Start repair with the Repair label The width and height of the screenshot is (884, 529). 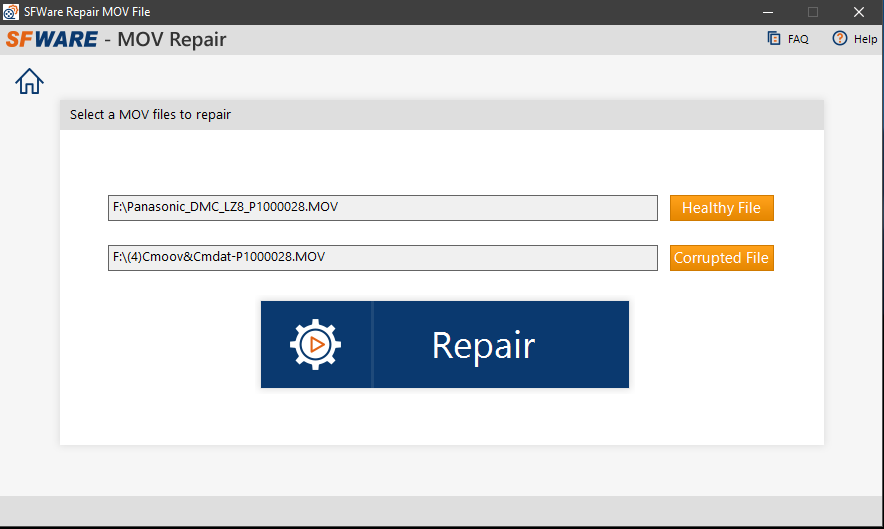(x=483, y=345)
